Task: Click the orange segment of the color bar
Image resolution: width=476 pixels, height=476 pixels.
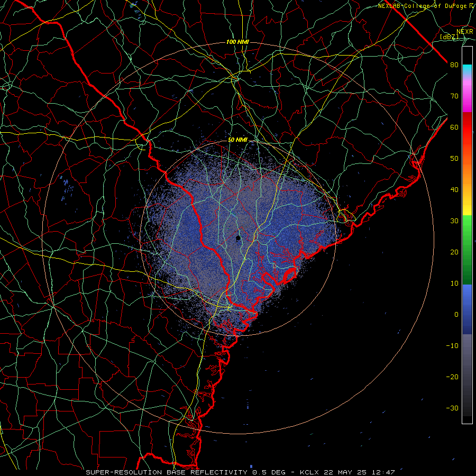Action: [467, 170]
